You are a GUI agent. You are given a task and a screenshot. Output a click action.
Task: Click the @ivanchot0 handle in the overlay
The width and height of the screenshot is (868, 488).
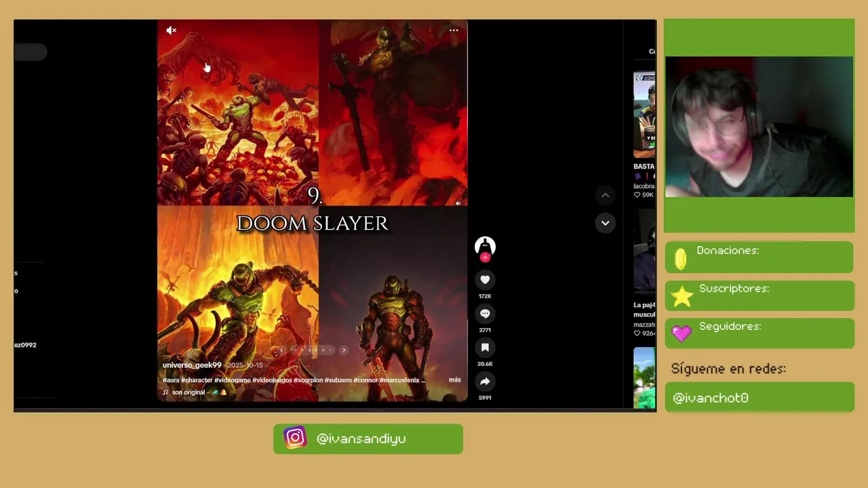click(x=710, y=399)
